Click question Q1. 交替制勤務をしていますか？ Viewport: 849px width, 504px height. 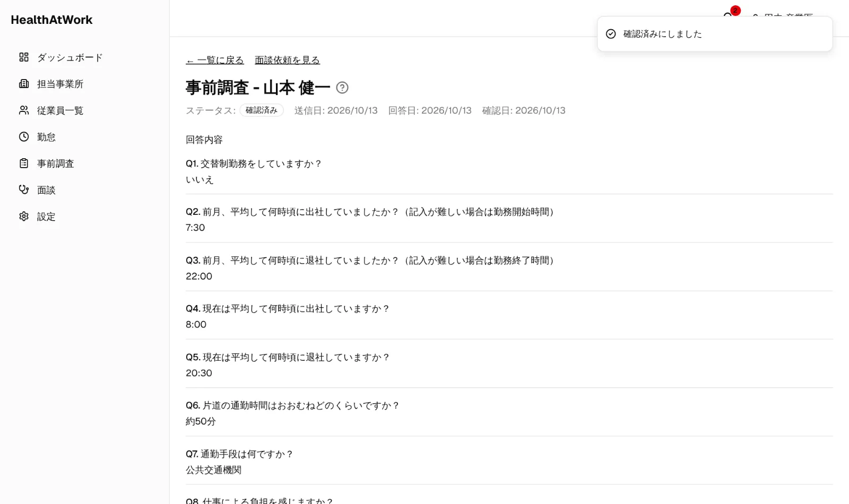pos(254,164)
